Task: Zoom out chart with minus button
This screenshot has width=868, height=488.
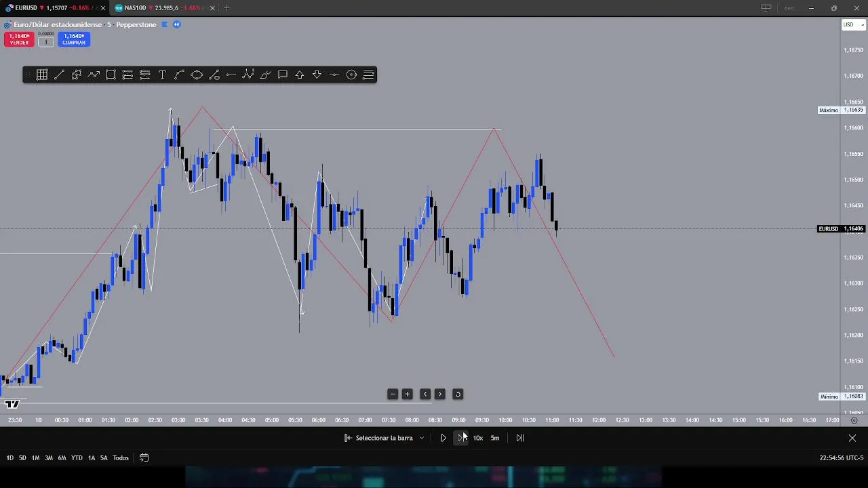Action: pos(393,394)
